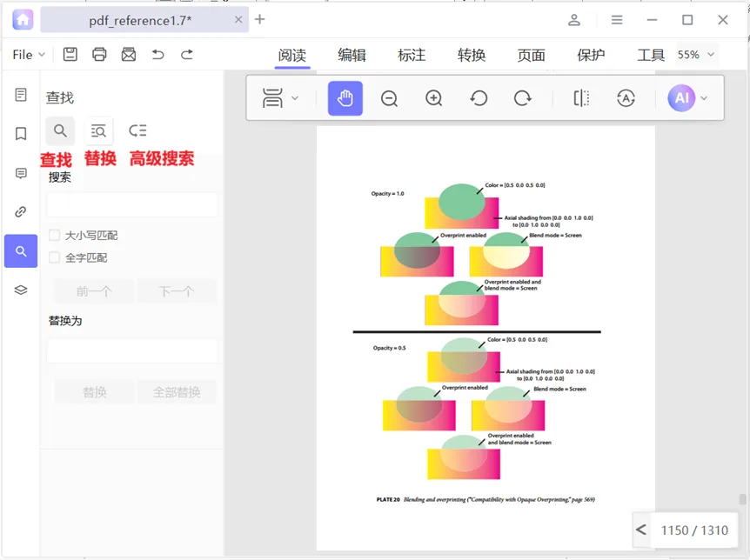
Task: Undo the last action
Action: coord(157,55)
